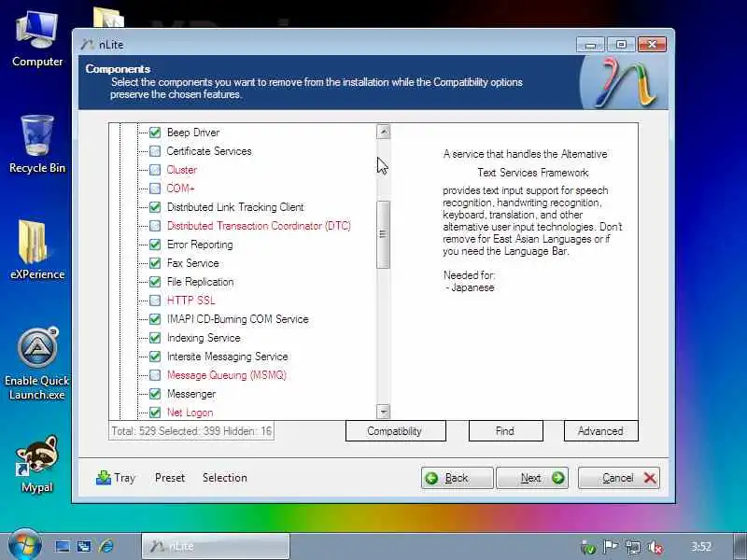Close the nLite window

tap(652, 44)
